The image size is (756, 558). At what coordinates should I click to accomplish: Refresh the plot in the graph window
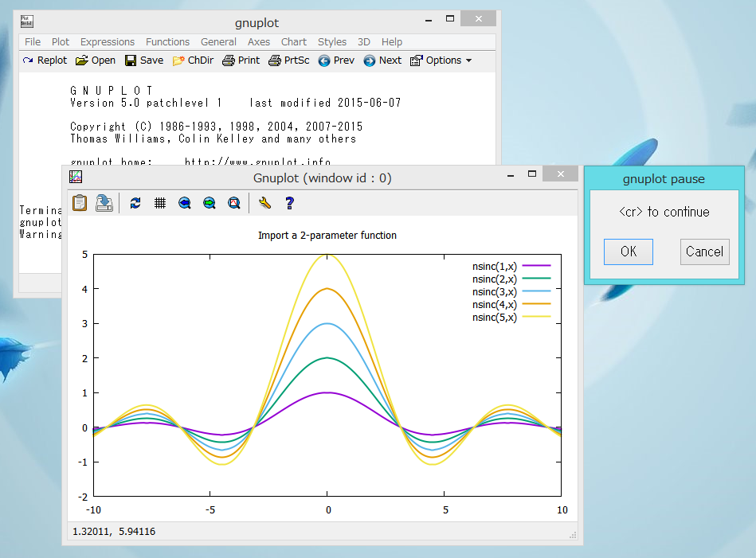[x=135, y=203]
